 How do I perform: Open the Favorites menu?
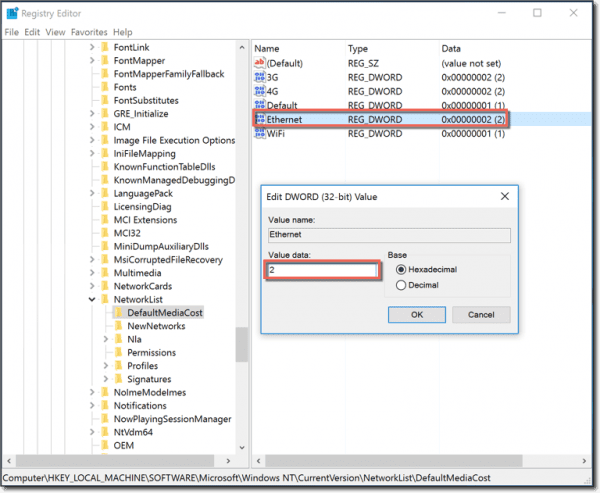(89, 32)
